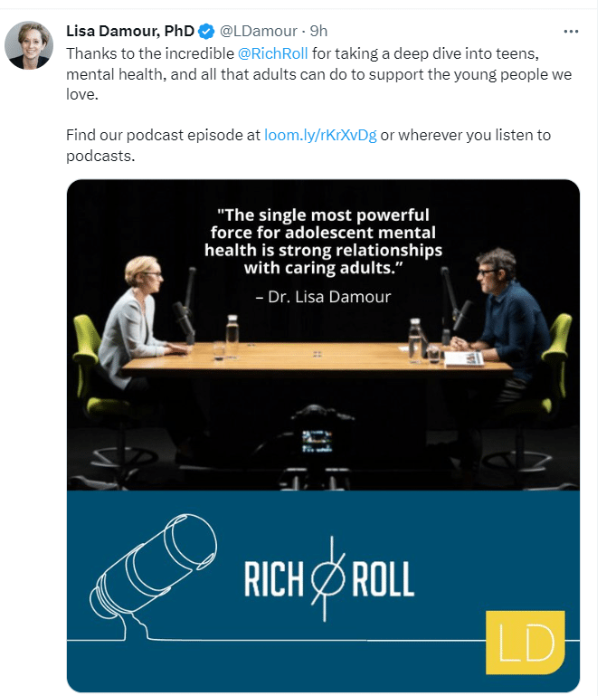Image resolution: width=616 pixels, height=696 pixels.
Task: Click the yellow LD logo badge
Action: [525, 642]
